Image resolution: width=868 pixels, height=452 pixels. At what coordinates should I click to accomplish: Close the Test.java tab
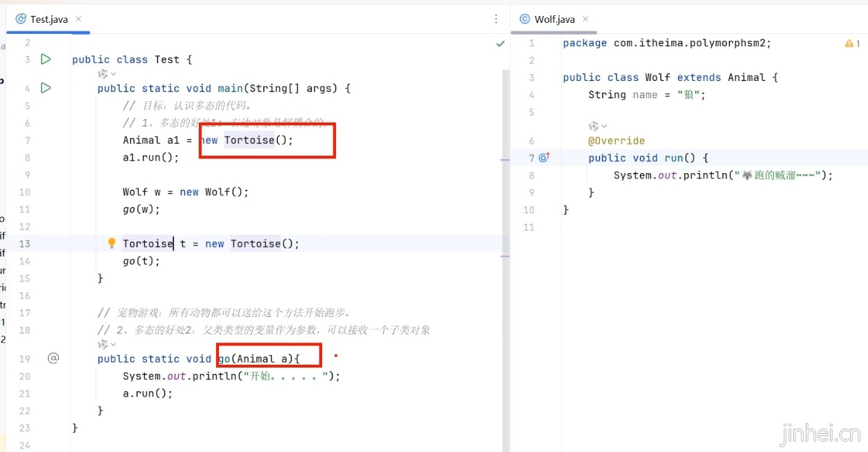click(78, 19)
